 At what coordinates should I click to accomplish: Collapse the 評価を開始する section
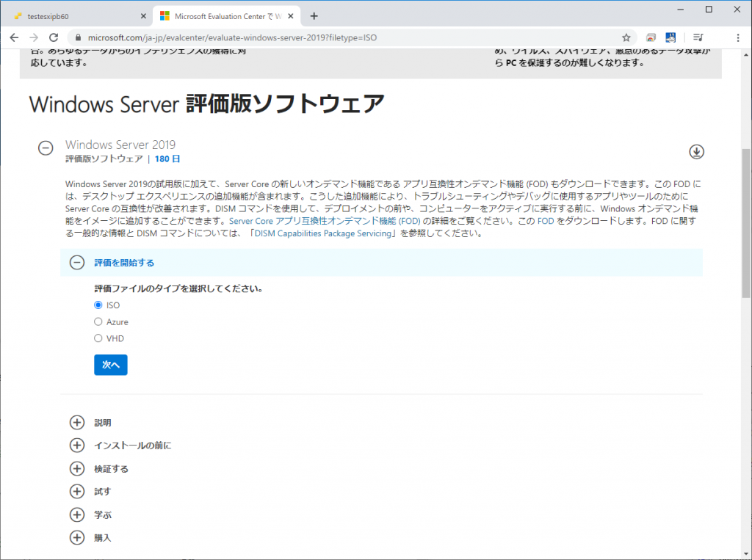(76, 262)
